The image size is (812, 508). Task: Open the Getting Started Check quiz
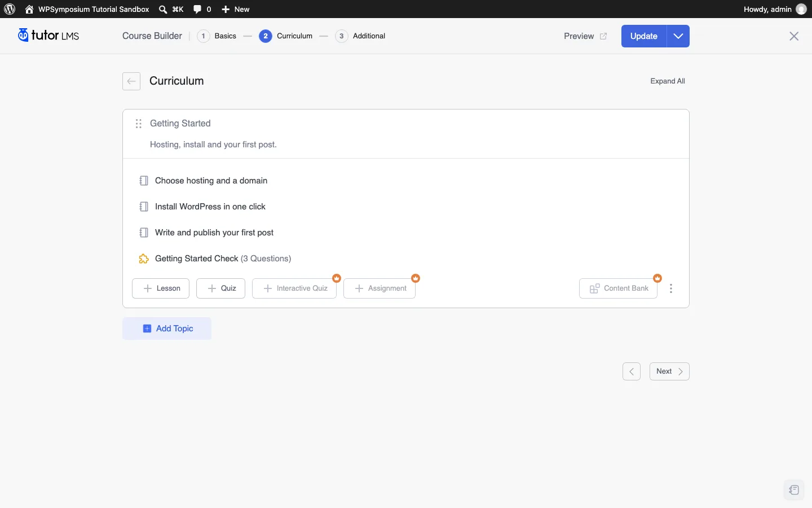click(x=223, y=259)
